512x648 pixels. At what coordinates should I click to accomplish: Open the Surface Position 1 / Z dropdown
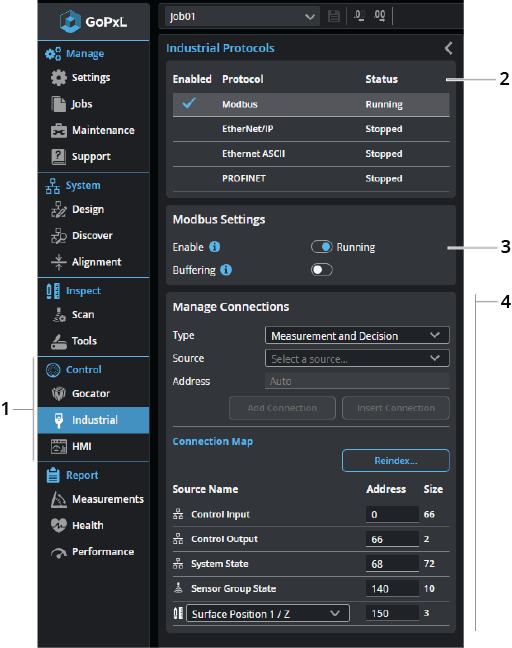[x=268, y=613]
